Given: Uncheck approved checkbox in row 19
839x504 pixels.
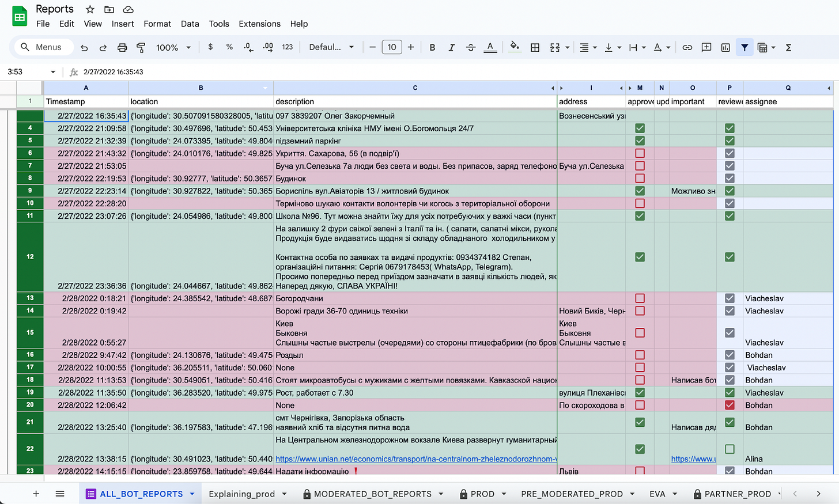Looking at the screenshot, I should click(640, 392).
